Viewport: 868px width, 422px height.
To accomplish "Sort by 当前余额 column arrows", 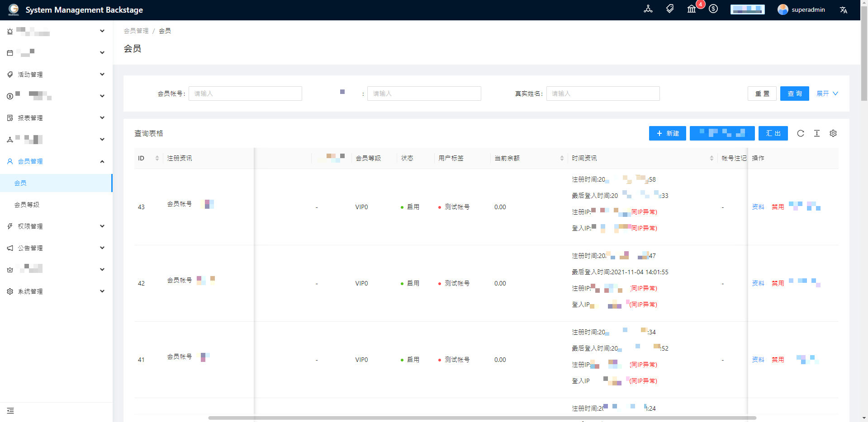I will coord(562,158).
